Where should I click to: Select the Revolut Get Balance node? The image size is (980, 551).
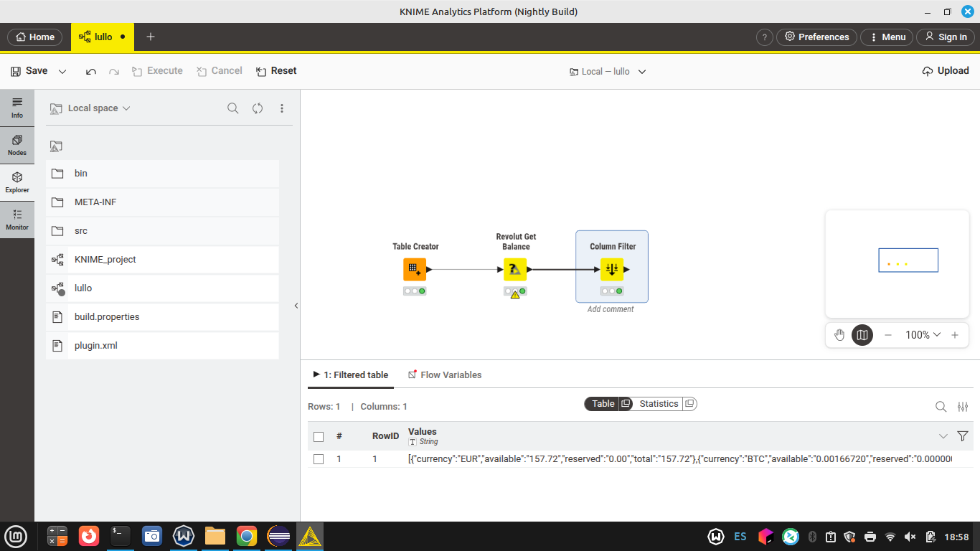click(515, 270)
